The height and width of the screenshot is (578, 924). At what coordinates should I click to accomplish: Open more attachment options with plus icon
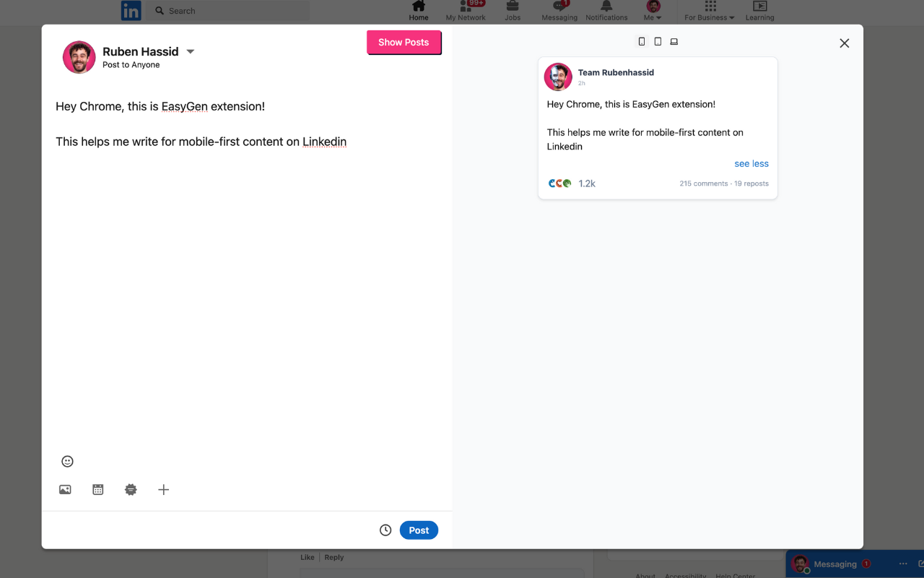[163, 489]
